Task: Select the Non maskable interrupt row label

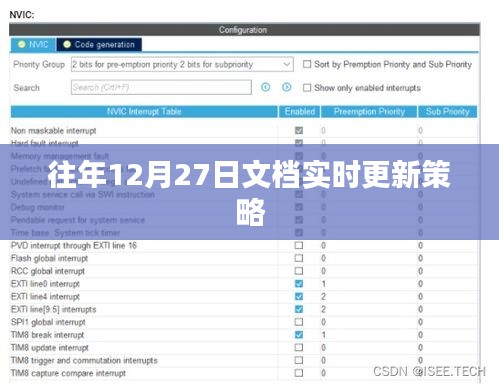Action: (54, 131)
